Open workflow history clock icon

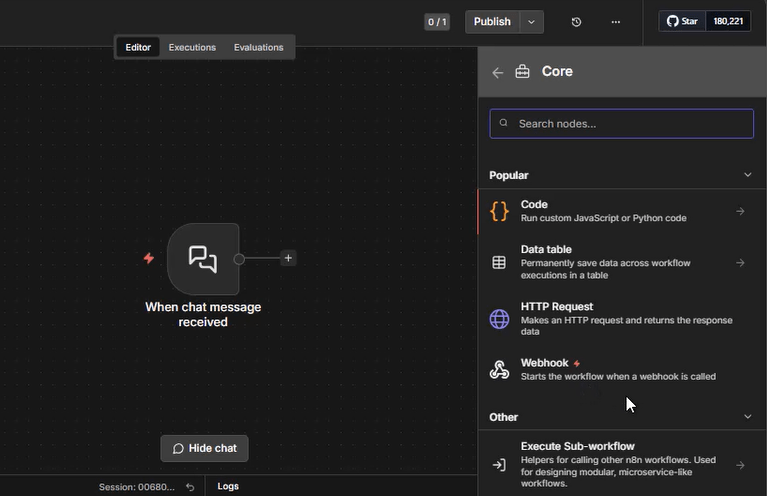(x=576, y=22)
